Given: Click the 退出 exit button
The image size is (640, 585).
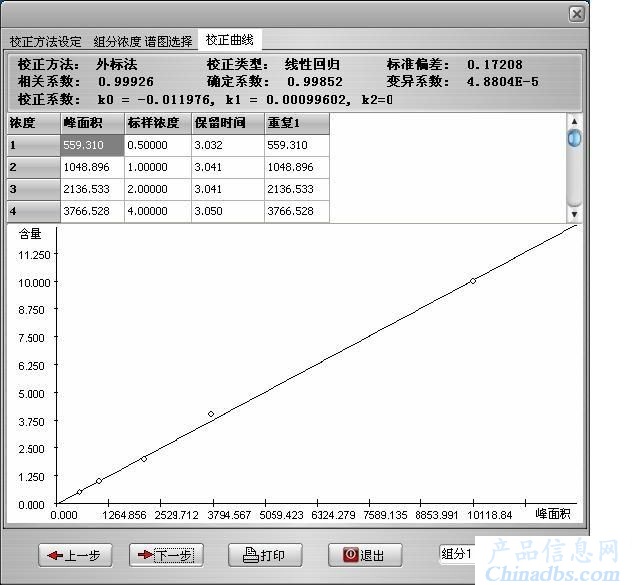Looking at the screenshot, I should 365,555.
